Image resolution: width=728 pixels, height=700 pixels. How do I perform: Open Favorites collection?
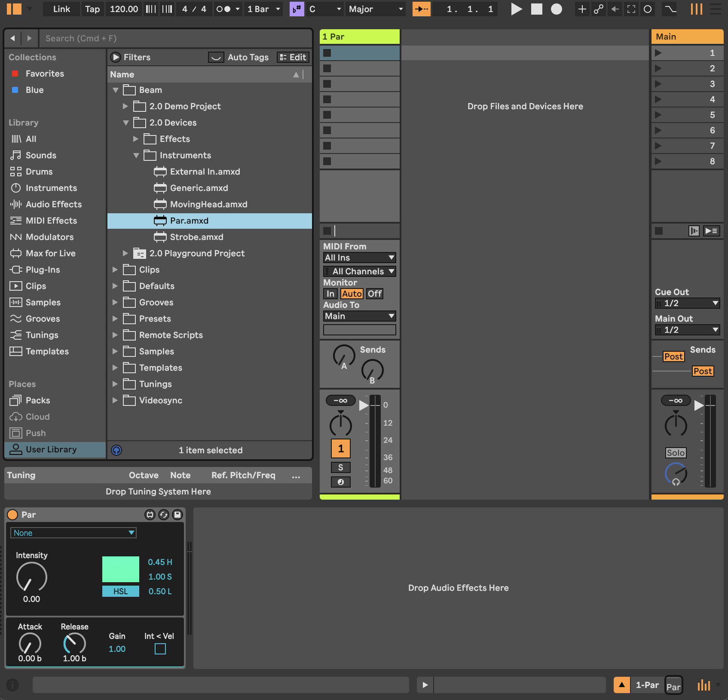point(45,74)
